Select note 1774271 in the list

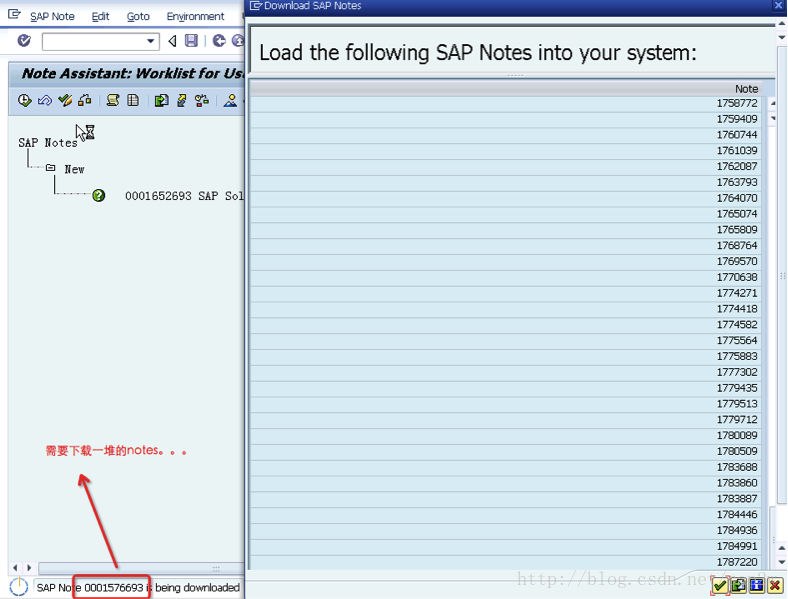(x=506, y=293)
